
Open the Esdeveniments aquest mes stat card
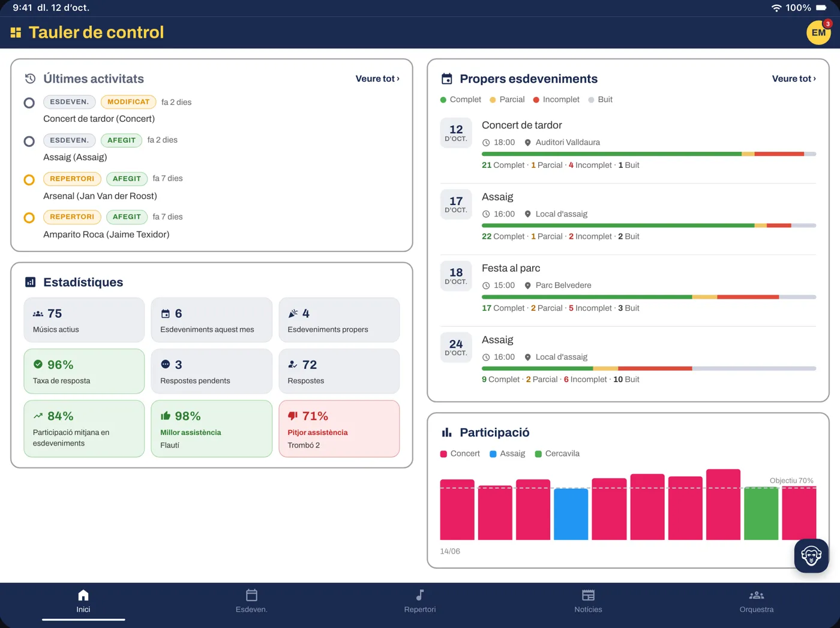212,320
